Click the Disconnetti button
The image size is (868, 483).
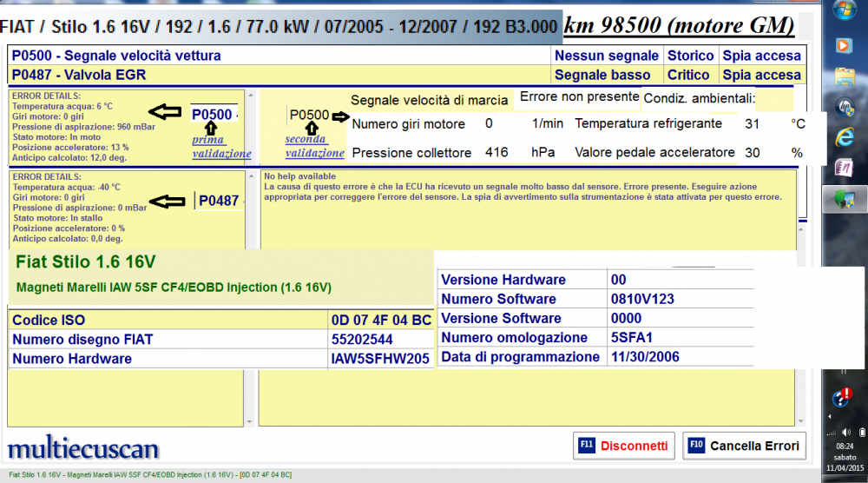[624, 446]
